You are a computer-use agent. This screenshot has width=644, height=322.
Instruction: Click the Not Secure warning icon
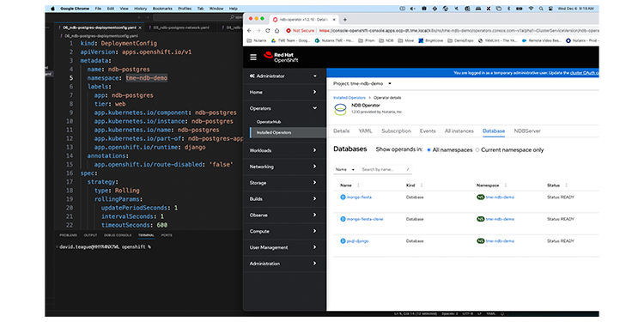289,30
